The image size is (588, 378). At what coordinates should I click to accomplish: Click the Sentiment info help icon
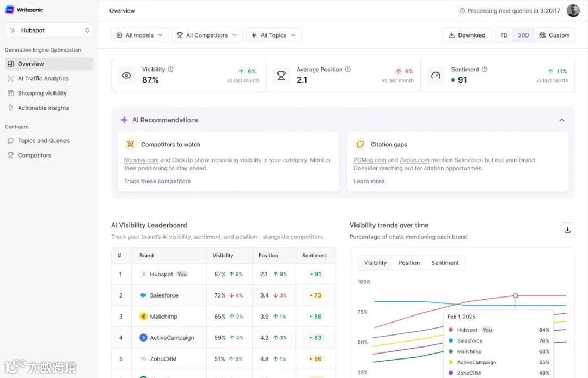[485, 69]
